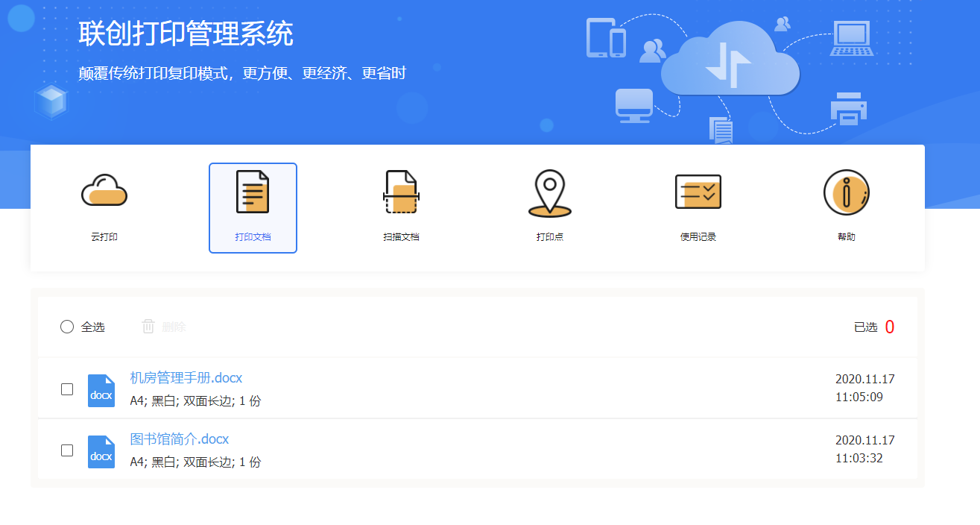
Task: Click the 2020.11.17 11:03:32 timestamp
Action: click(x=864, y=449)
